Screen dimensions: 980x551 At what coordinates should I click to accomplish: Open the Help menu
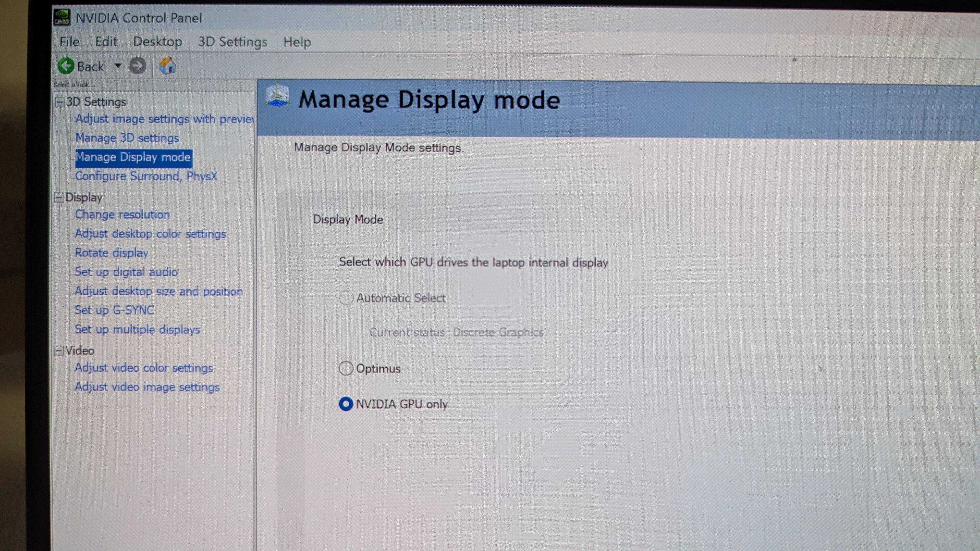tap(297, 41)
